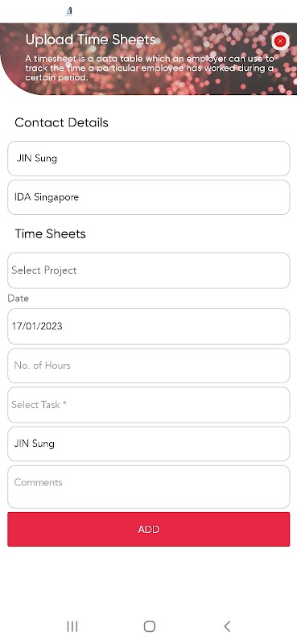
Task: Click the red ADD button
Action: click(x=149, y=529)
